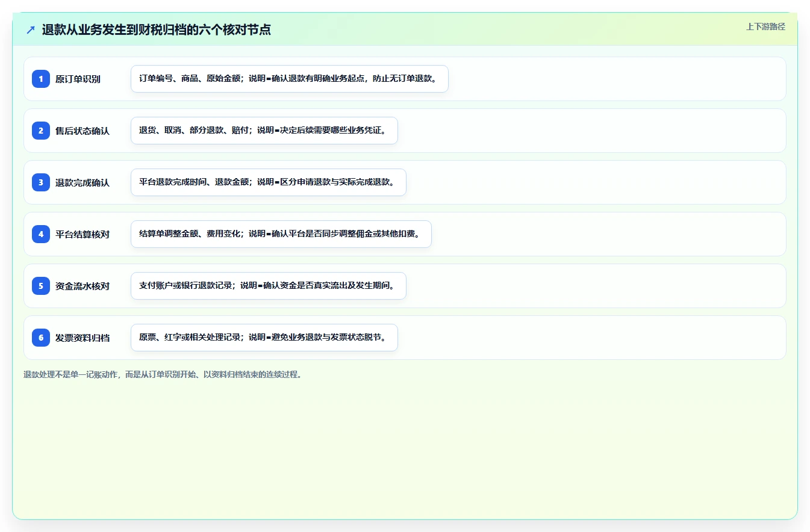This screenshot has width=810, height=532.
Task: Click step number 1 badge
Action: 41,79
